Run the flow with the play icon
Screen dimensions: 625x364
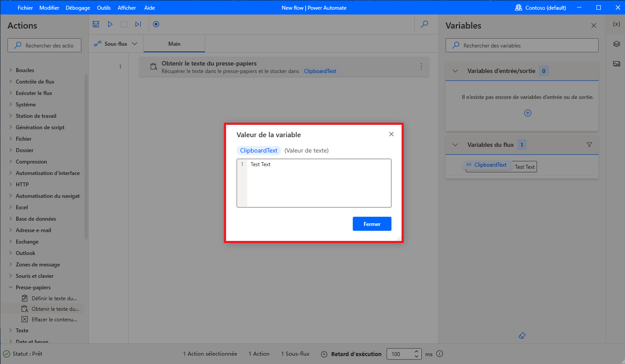[x=110, y=24]
